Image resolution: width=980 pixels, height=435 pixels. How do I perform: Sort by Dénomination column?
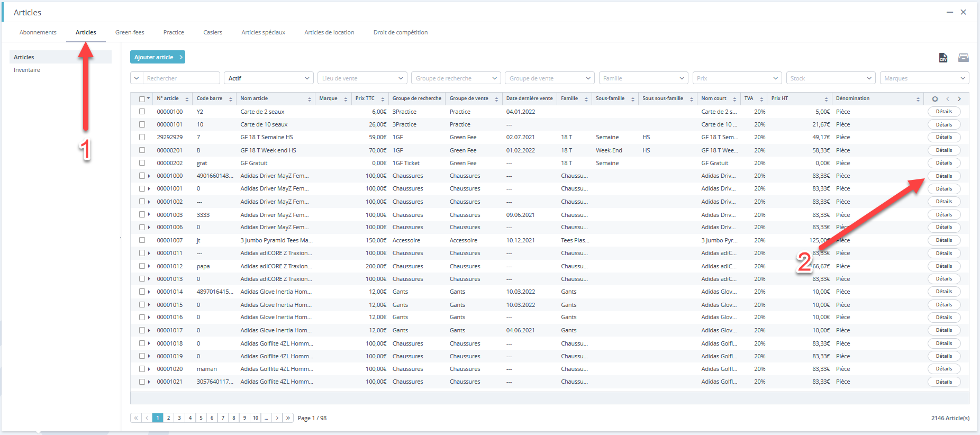918,99
